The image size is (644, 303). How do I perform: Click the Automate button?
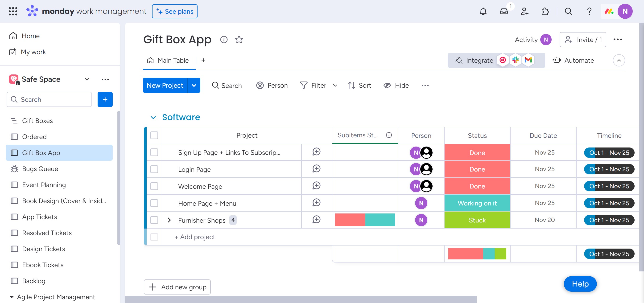pyautogui.click(x=573, y=61)
